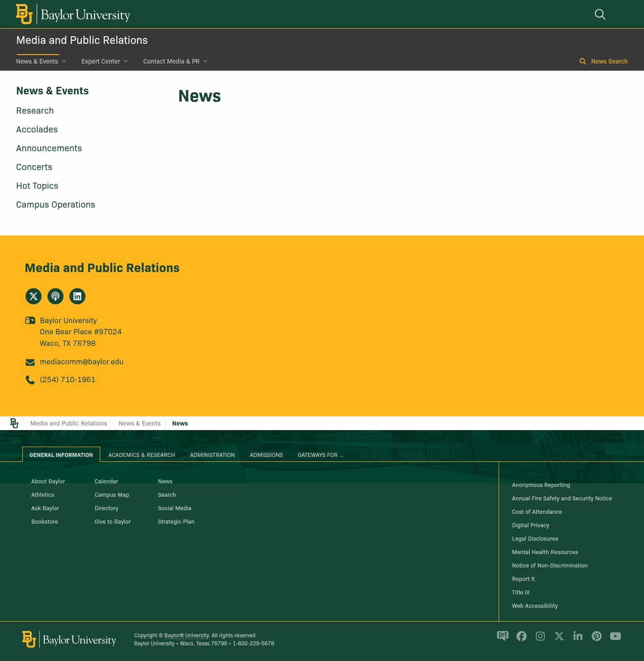This screenshot has height=661, width=644.
Task: Click the Baylor® University copyright link
Action: tap(186, 635)
